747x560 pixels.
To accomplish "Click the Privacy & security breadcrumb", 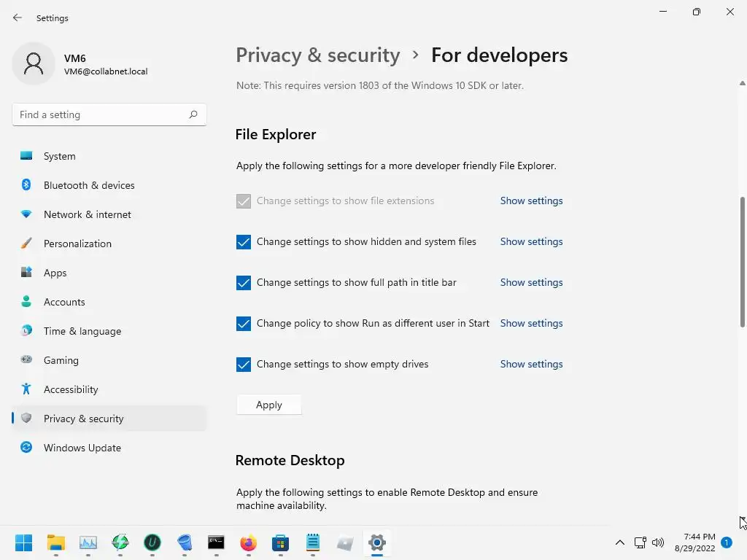I will point(317,55).
